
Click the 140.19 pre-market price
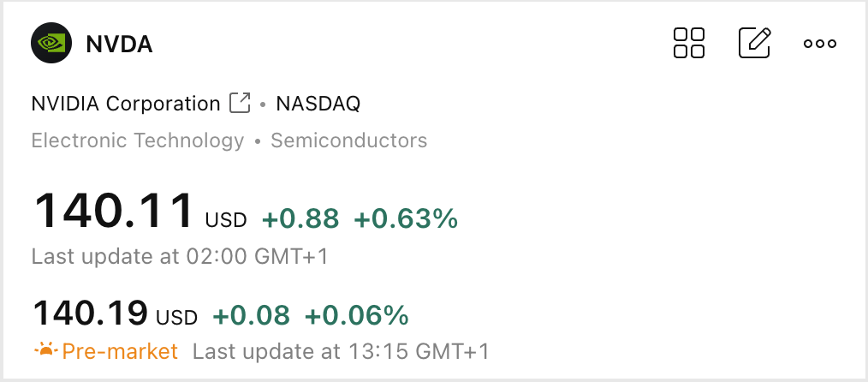pyautogui.click(x=90, y=313)
